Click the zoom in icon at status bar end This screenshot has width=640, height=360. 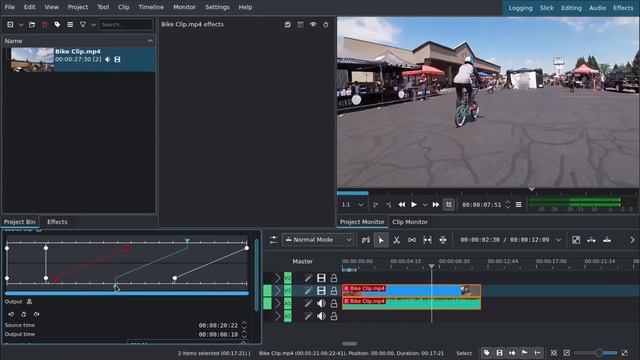click(x=625, y=353)
